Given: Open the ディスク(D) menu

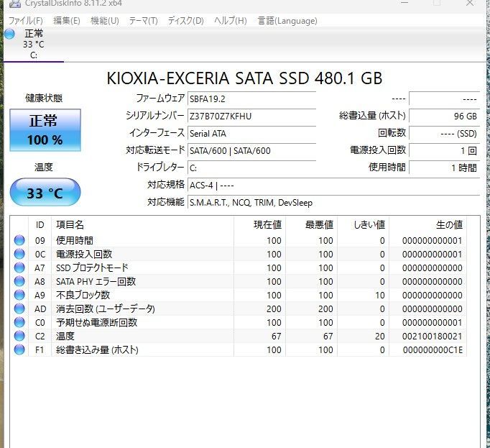Looking at the screenshot, I should tap(186, 21).
